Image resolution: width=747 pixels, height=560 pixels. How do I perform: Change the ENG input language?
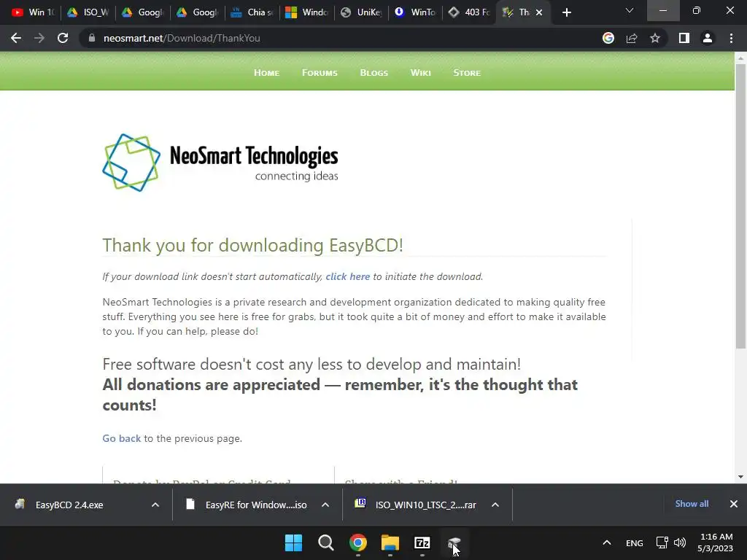coord(634,543)
